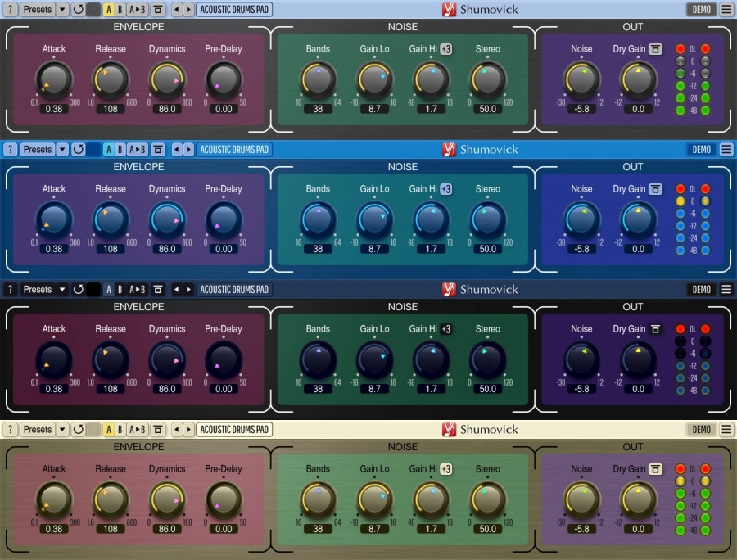Switch to state B in the beige-themed plugin
Viewport: 737px width, 560px height.
click(120, 429)
